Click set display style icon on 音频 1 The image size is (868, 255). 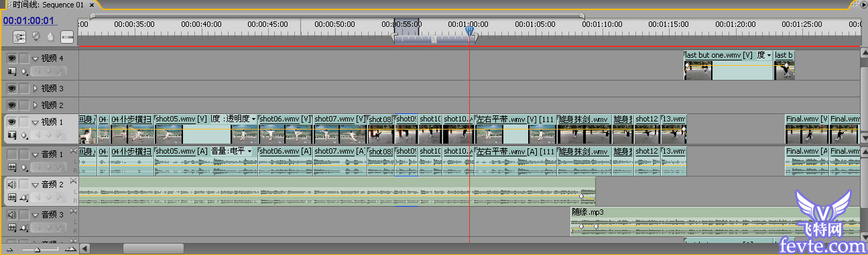click(11, 167)
